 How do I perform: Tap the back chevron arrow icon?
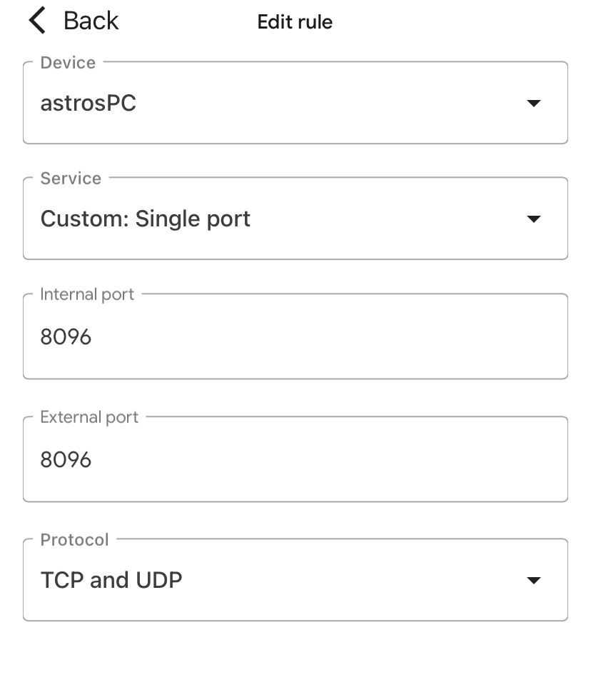(37, 21)
